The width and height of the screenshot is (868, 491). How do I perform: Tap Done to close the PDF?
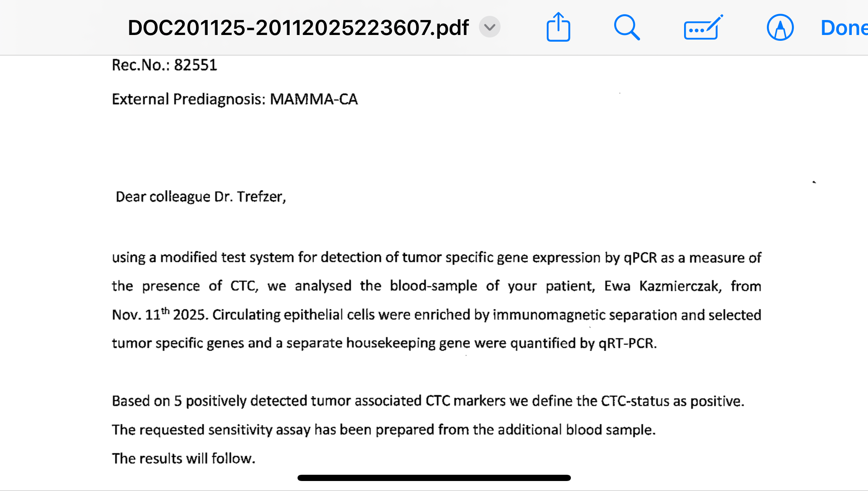point(843,27)
